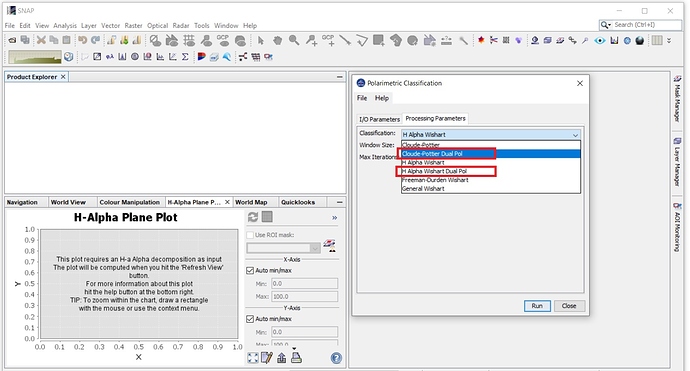Expand the plot panel double-arrow
The width and height of the screenshot is (690, 371).
click(x=334, y=218)
